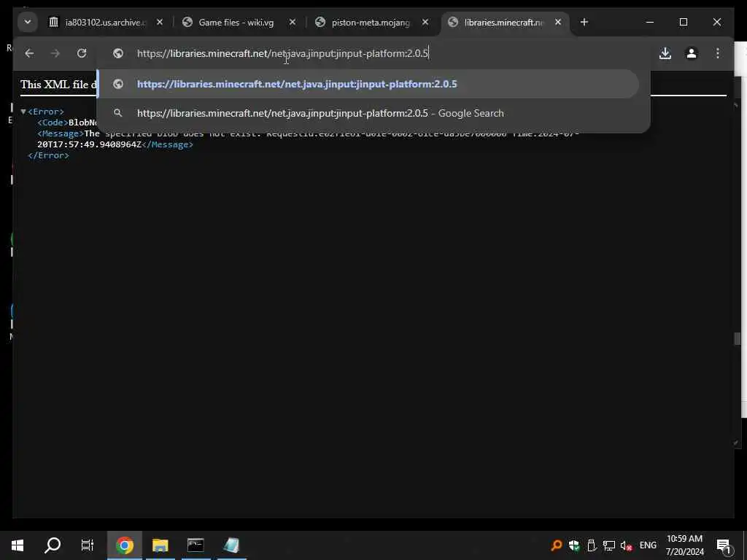Open the Chrome three-dot menu
Image resolution: width=747 pixels, height=560 pixels.
(718, 53)
